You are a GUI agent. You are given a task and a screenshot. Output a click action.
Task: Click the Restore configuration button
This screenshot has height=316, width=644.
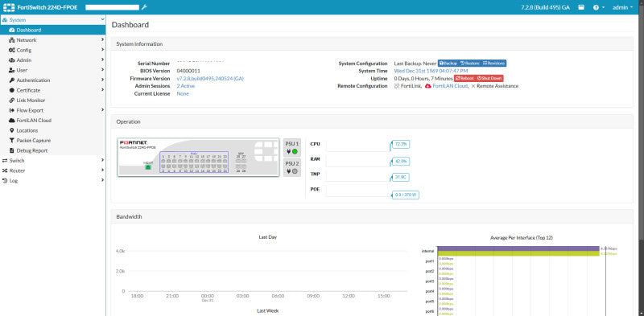[x=470, y=64]
